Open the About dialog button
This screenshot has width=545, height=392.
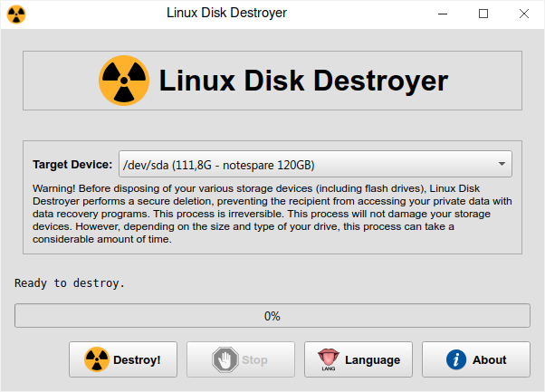(476, 359)
